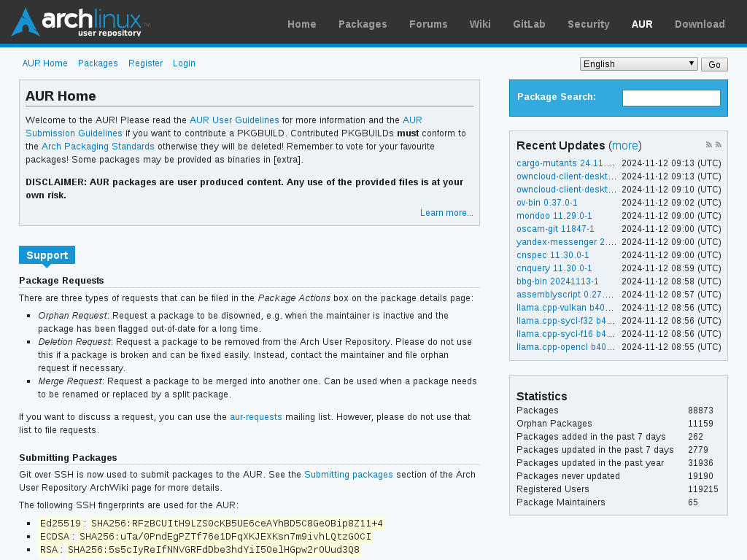Image resolution: width=747 pixels, height=560 pixels.
Task: Click the Arch Linux logo
Action: 80,22
